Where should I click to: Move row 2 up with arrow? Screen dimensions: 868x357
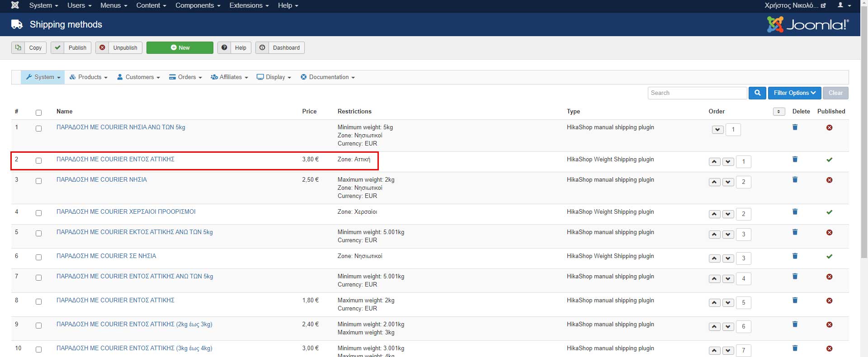click(x=714, y=162)
